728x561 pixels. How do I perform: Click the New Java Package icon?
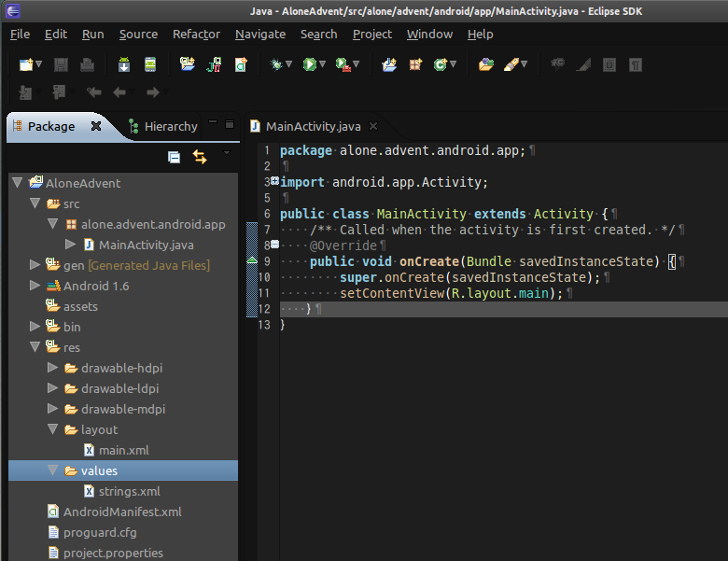415,64
